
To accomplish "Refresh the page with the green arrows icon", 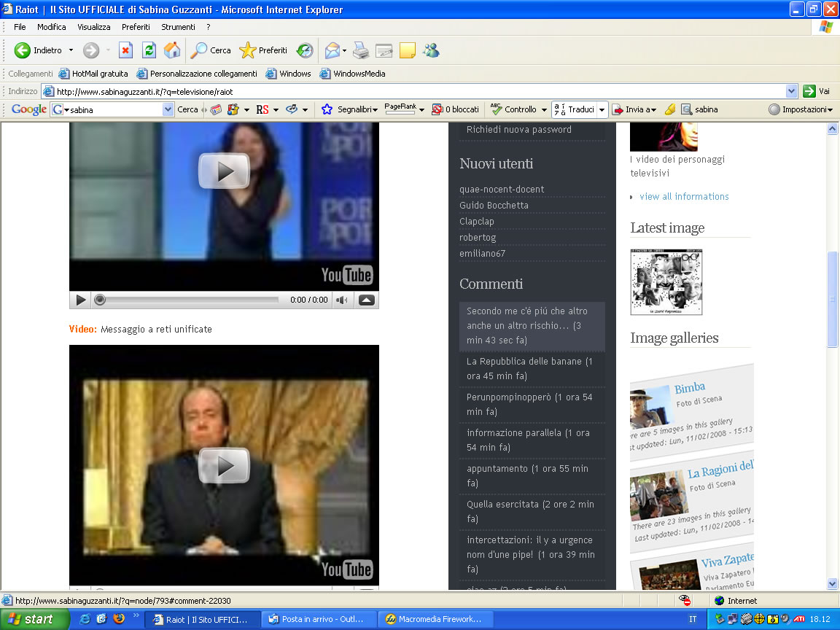I will point(149,50).
